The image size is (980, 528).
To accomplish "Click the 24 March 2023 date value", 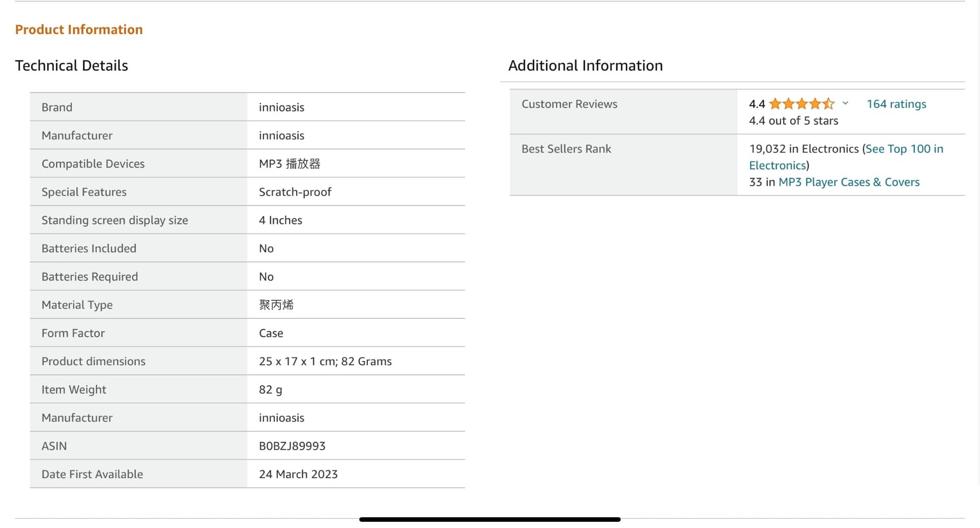I will 298,475.
